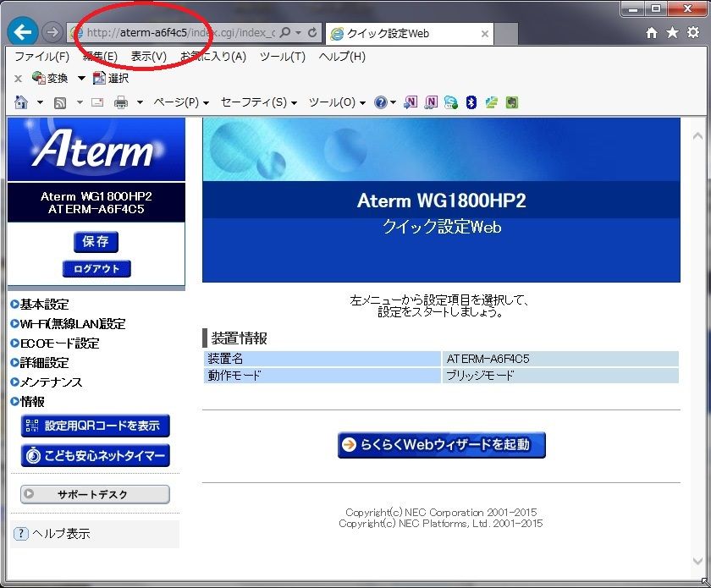Image resolution: width=711 pixels, height=588 pixels.
Task: Open the 変換 dropdown arrow
Action: (81, 78)
